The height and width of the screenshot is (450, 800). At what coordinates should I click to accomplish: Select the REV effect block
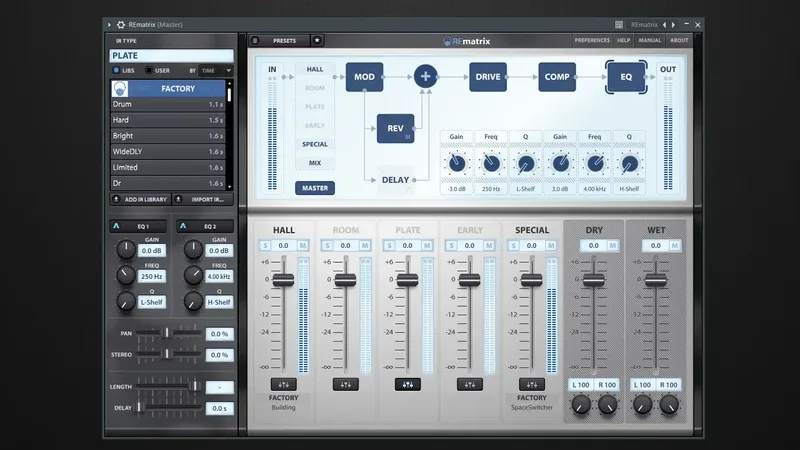395,129
